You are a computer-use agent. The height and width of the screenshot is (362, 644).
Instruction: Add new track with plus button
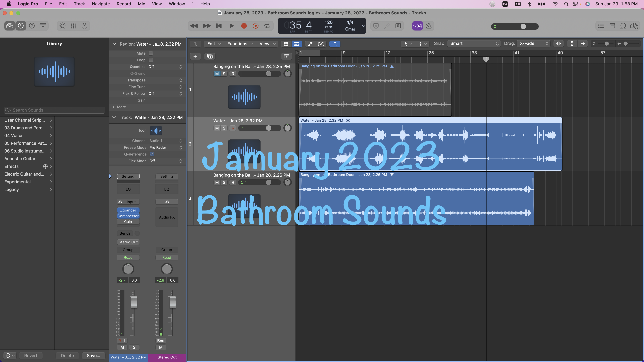pyautogui.click(x=195, y=56)
